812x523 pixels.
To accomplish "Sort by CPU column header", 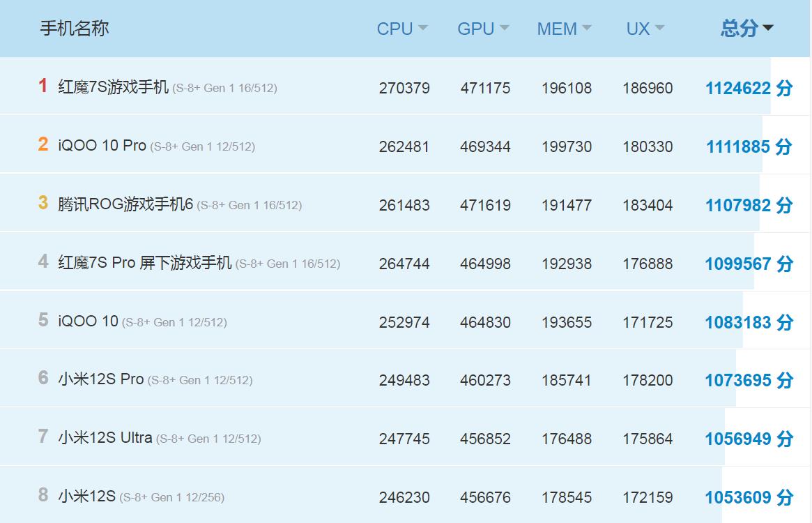I will coord(402,29).
